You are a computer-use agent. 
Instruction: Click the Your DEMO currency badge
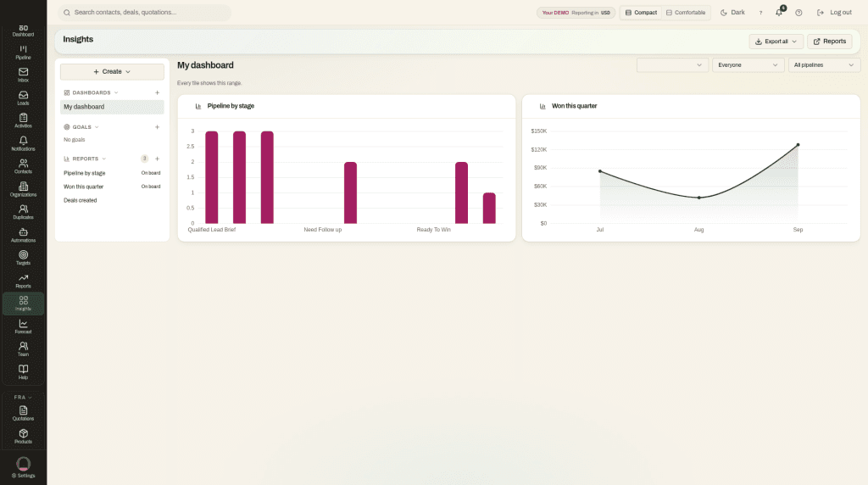(x=576, y=13)
